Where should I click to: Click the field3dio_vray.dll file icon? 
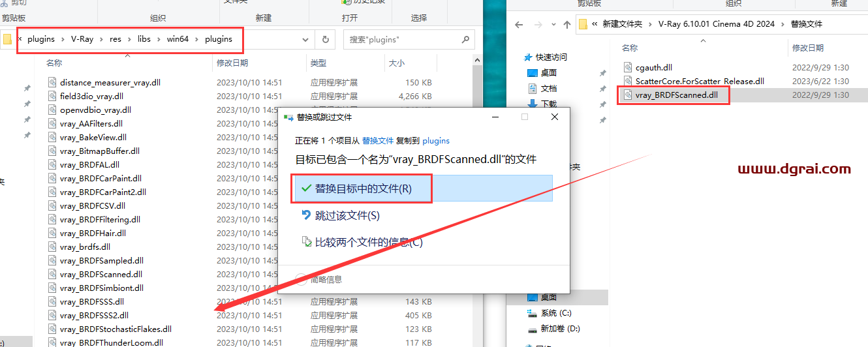click(x=52, y=97)
